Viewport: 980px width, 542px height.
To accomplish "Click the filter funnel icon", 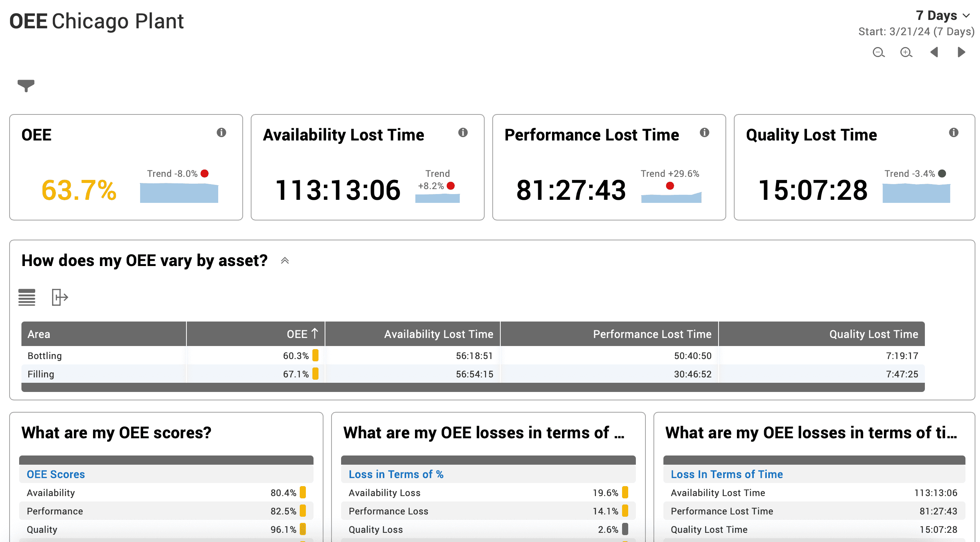I will (26, 85).
